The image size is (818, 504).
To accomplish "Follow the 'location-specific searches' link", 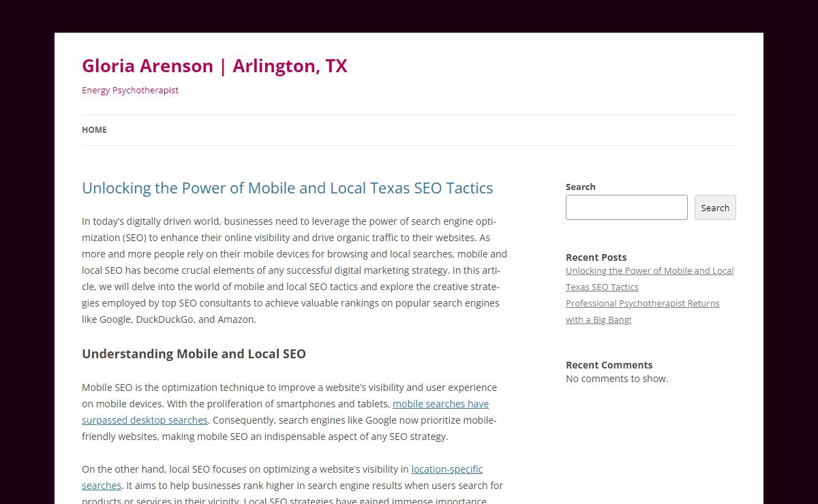I will click(x=446, y=469).
